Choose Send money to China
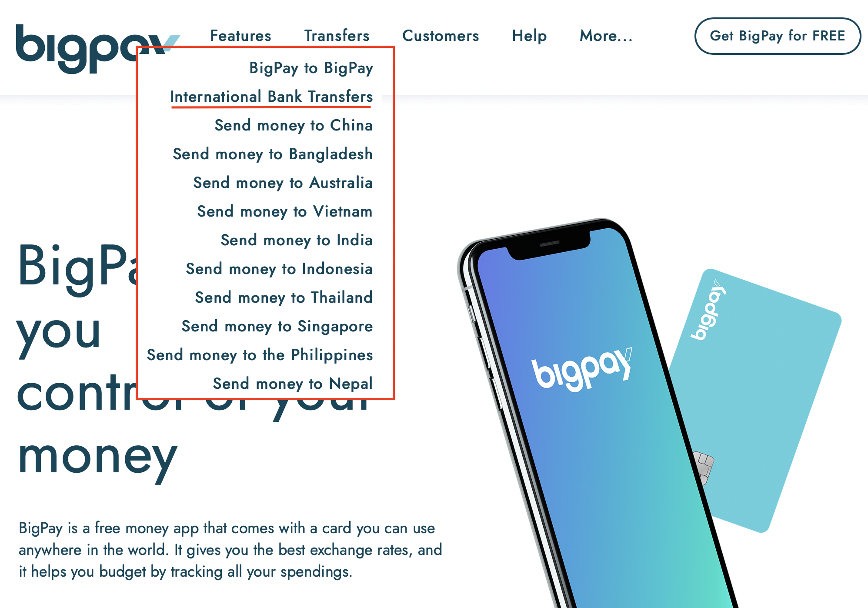Screen dimensions: 868x608 click(294, 125)
